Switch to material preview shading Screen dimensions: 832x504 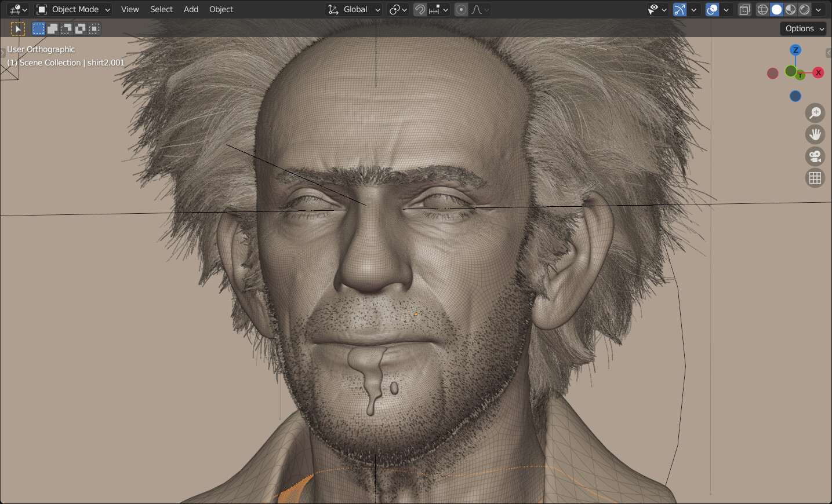(x=790, y=9)
